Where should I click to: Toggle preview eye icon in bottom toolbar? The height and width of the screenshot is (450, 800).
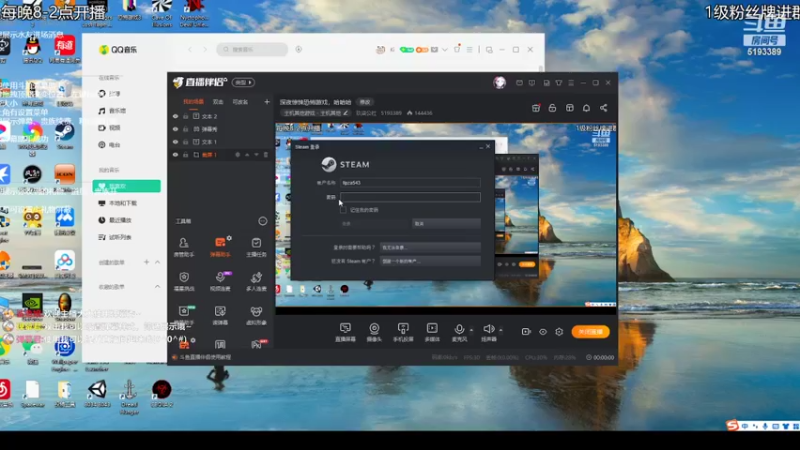tap(543, 332)
